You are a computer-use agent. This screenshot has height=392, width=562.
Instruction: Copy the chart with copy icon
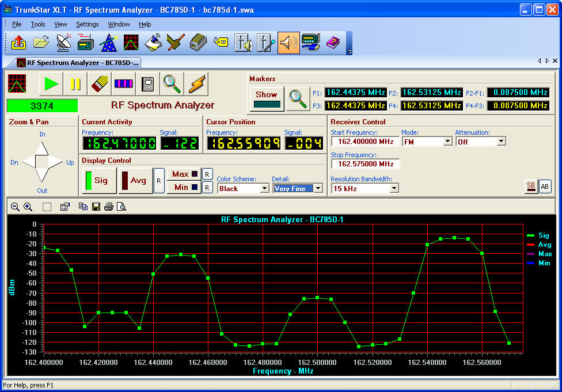click(83, 207)
